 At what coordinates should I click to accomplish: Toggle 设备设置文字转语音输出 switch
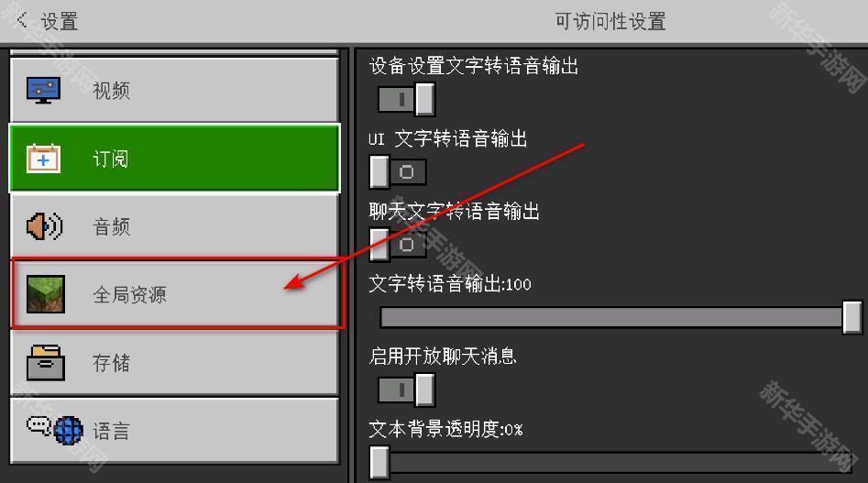point(406,99)
